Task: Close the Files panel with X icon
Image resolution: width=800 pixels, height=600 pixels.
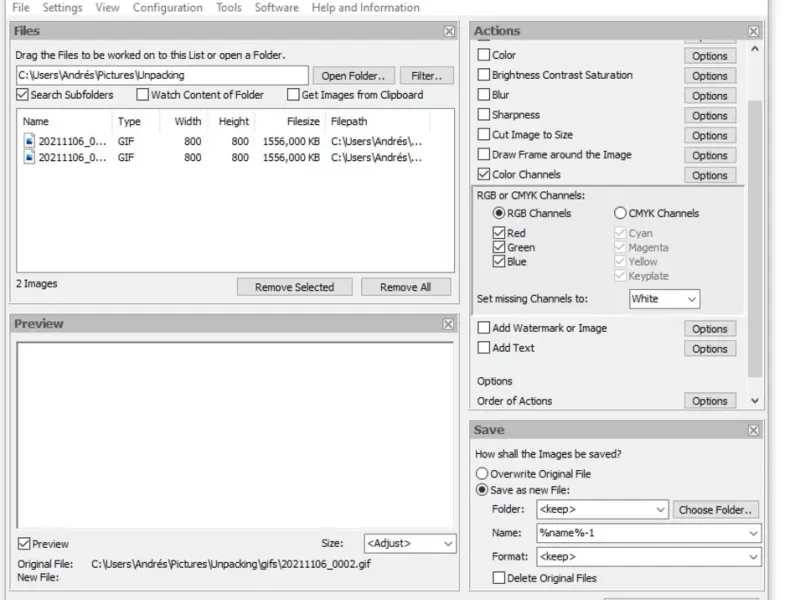Action: tap(449, 31)
